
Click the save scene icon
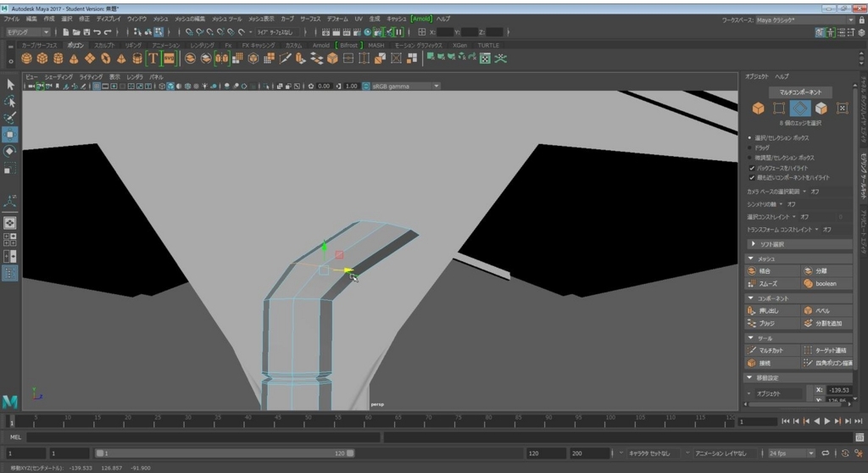point(86,32)
